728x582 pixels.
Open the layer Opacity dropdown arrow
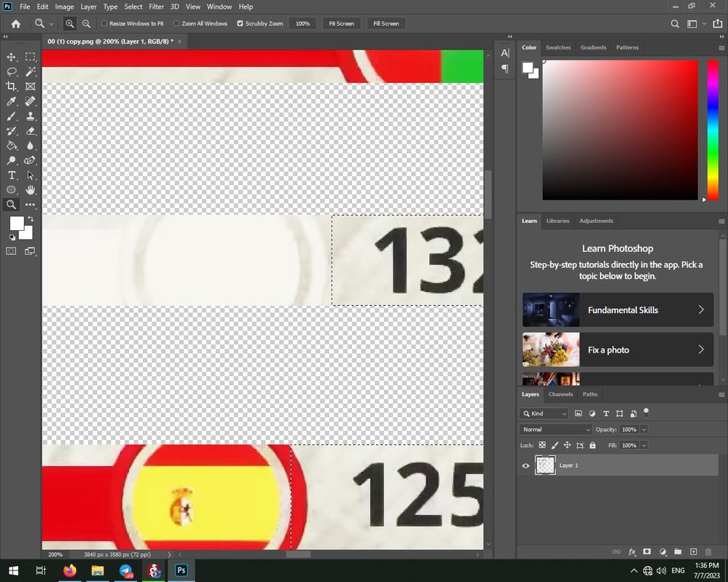point(643,429)
